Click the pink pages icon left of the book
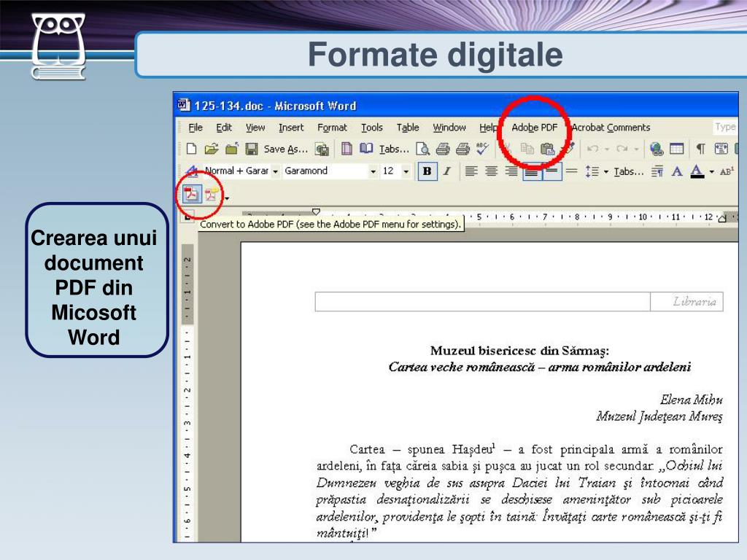747x560 pixels. click(347, 149)
